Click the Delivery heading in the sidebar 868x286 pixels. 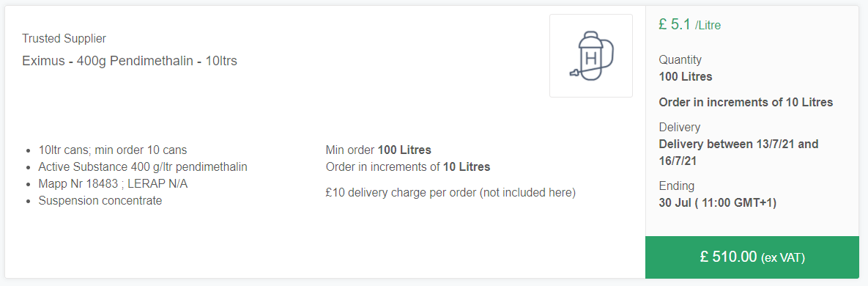coord(679,127)
